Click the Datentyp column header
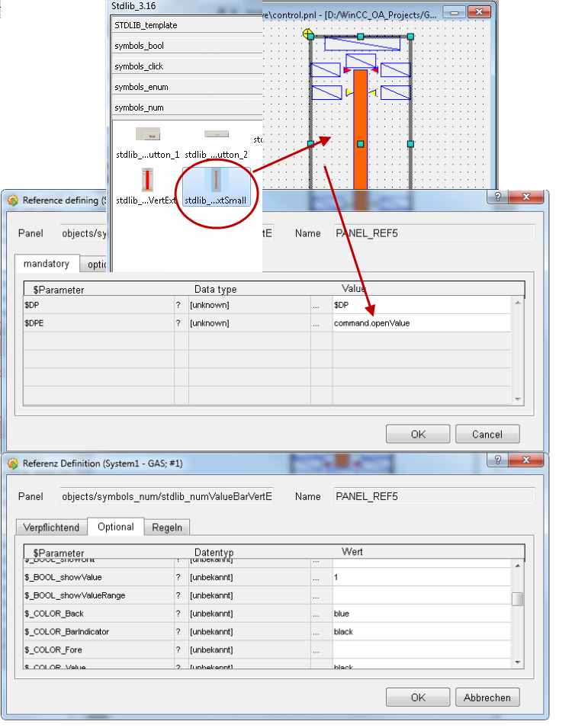This screenshot has width=572, height=728. (214, 553)
